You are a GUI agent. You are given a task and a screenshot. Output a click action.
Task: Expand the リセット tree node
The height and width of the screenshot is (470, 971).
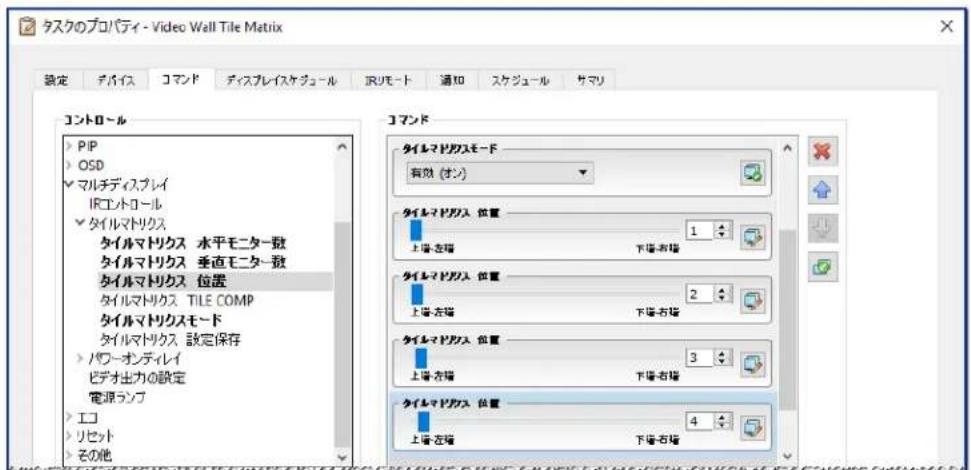click(69, 435)
